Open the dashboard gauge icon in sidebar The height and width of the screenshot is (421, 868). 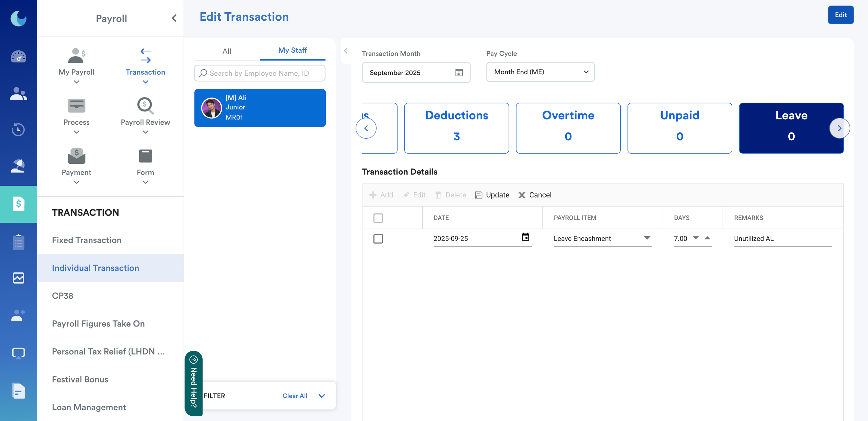[x=18, y=56]
